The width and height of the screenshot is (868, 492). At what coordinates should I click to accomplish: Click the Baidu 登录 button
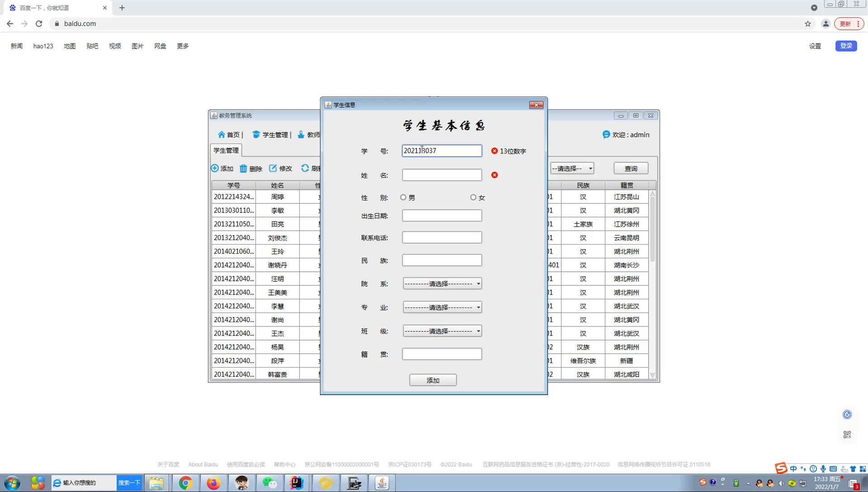click(x=846, y=46)
